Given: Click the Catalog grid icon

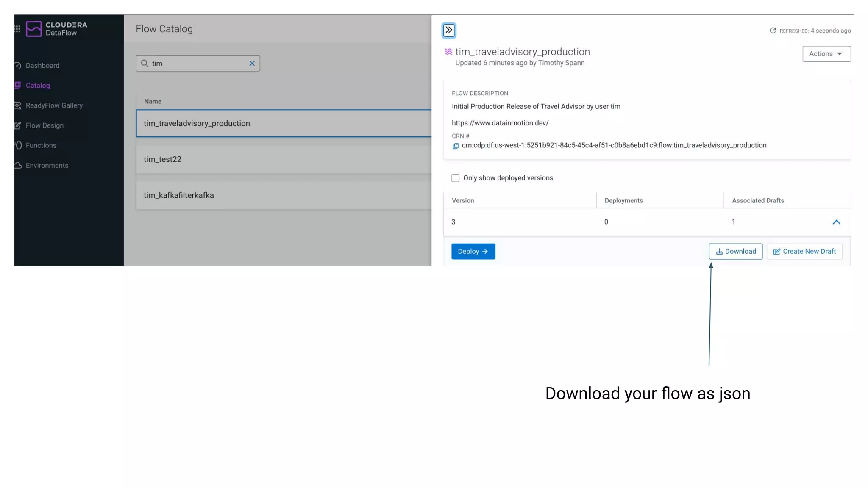Looking at the screenshot, I should click(18, 85).
